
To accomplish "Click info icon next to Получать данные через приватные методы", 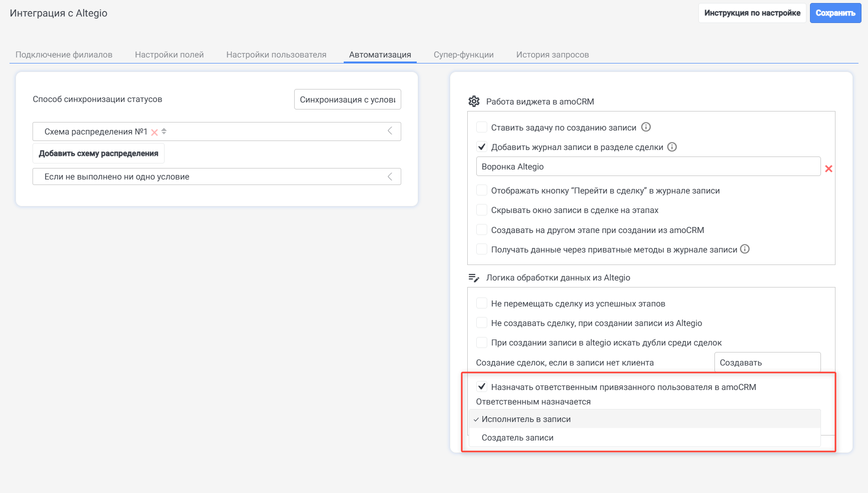I will point(744,249).
